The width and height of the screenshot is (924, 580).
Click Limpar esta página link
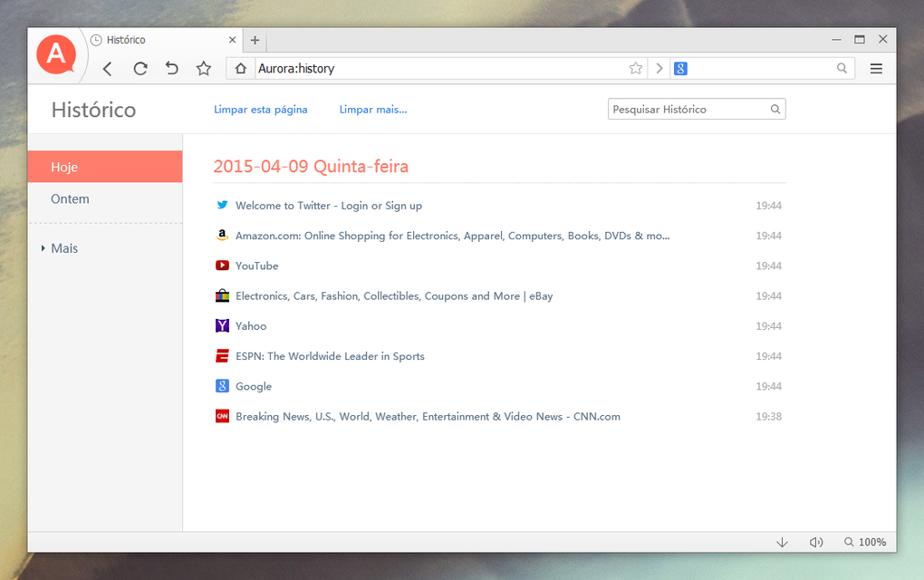pyautogui.click(x=261, y=110)
